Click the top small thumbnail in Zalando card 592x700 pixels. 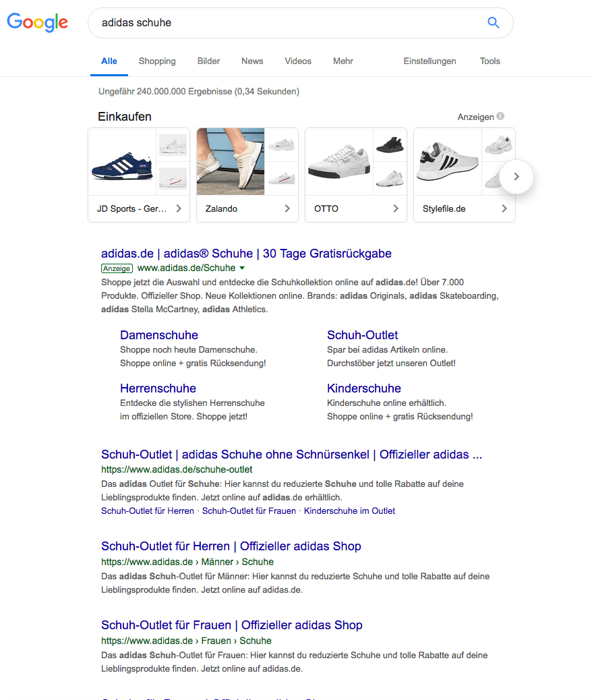(281, 144)
